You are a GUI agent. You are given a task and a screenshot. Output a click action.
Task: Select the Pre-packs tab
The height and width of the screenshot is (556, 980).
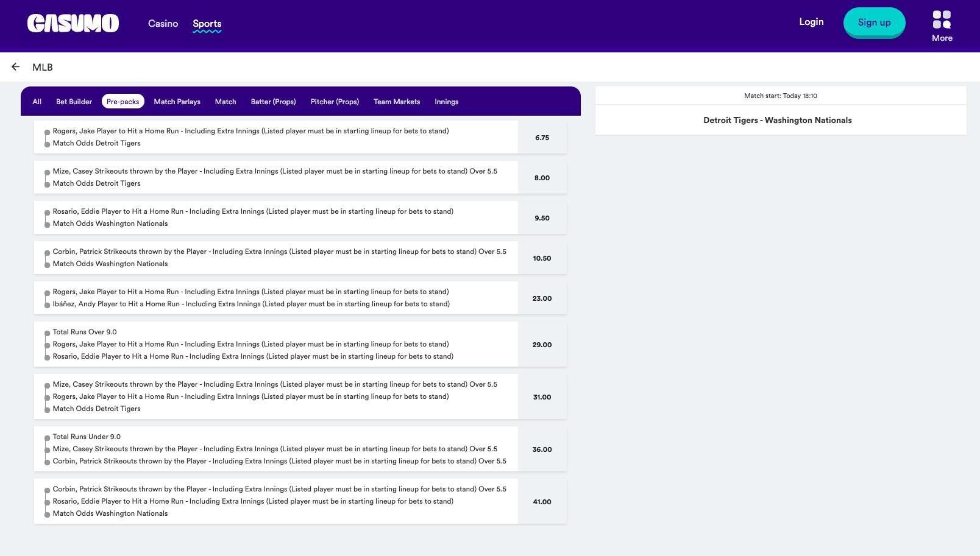point(122,102)
